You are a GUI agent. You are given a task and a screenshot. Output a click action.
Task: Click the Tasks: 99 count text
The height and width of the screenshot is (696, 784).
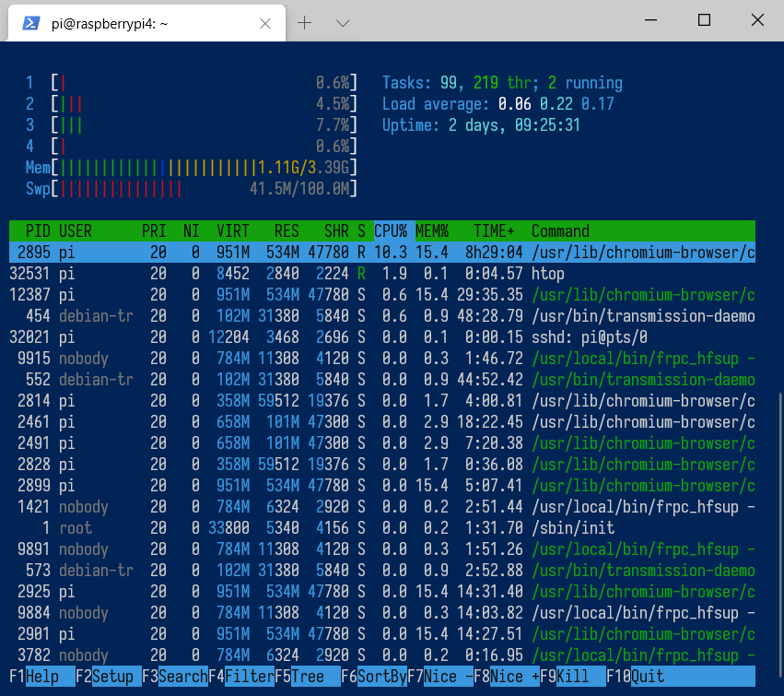[x=420, y=83]
